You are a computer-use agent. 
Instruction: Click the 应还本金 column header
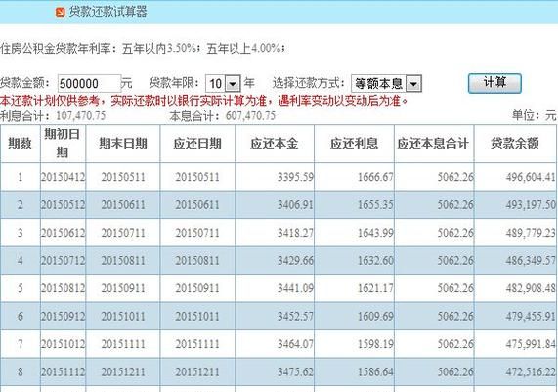tap(275, 144)
